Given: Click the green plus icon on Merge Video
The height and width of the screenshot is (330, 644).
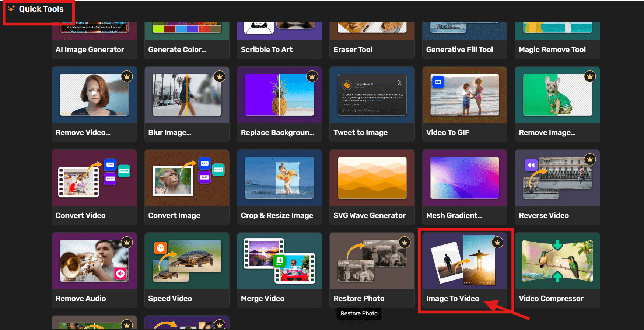Looking at the screenshot, I should coord(280,261).
